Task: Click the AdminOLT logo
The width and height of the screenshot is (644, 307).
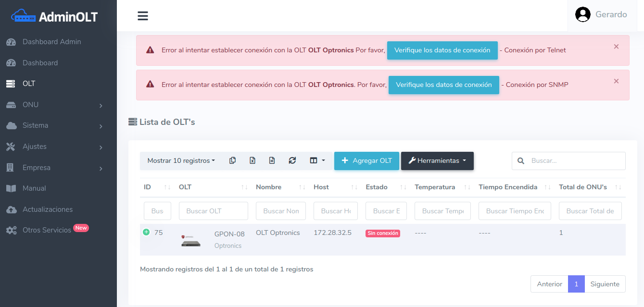Action: pos(54,16)
